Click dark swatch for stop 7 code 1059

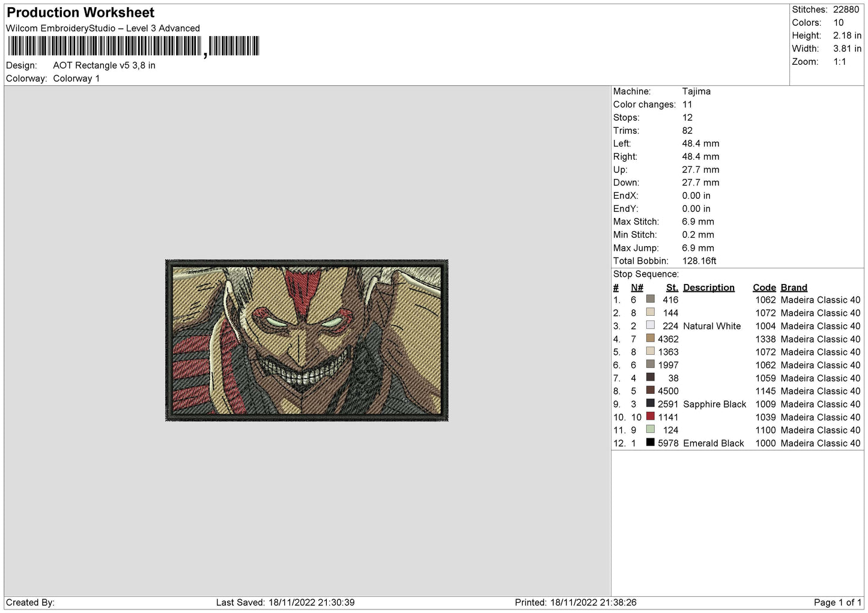(650, 377)
